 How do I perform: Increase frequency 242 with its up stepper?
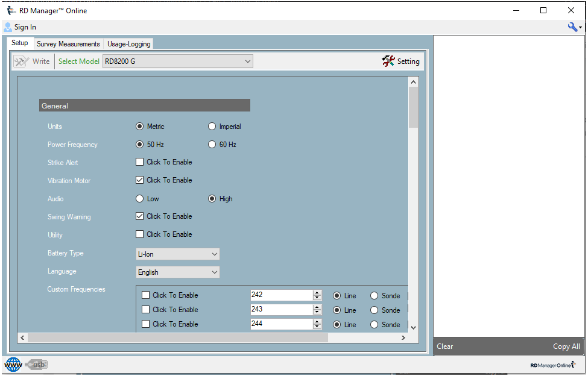pyautogui.click(x=317, y=292)
